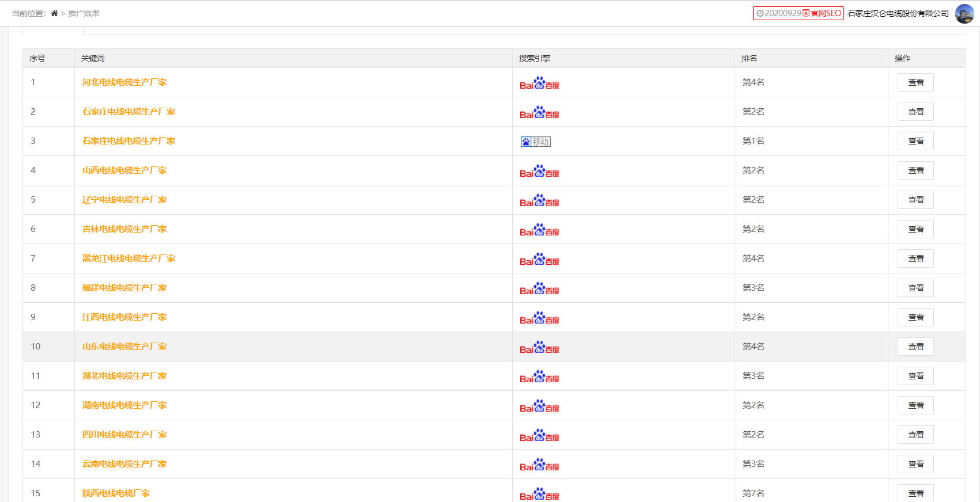Click the home icon in breadcrumb
Screen dimensions: 980x502
(x=54, y=13)
